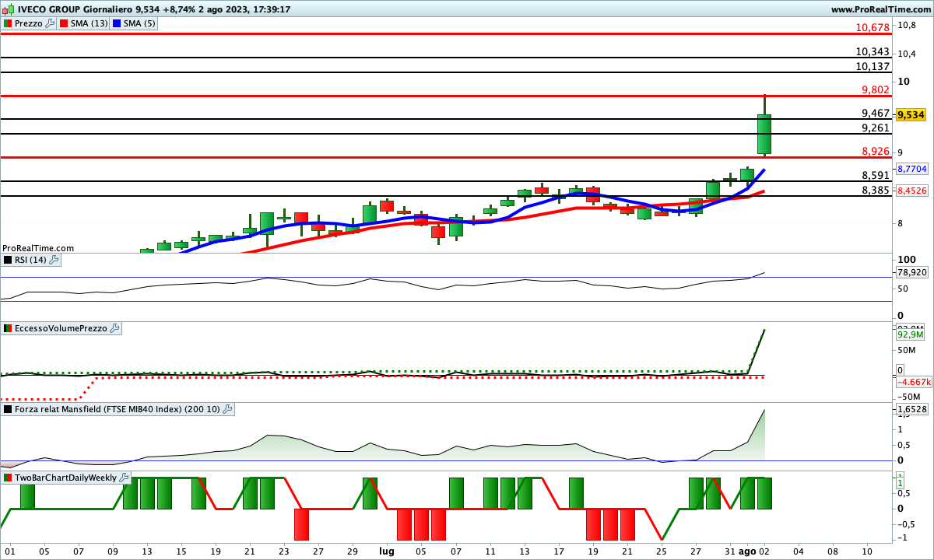Click the 8,591 price level label

(875, 175)
